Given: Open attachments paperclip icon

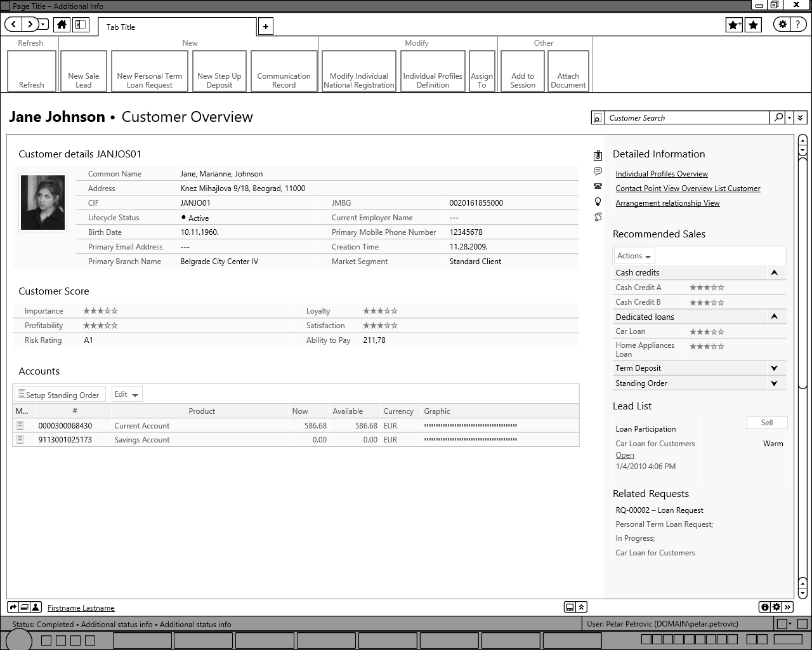Looking at the screenshot, I should click(x=598, y=155).
